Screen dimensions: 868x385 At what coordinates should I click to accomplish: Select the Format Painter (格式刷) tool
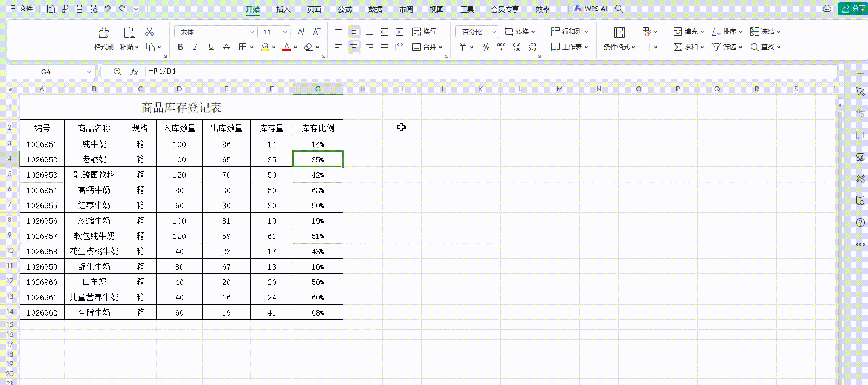pos(104,39)
